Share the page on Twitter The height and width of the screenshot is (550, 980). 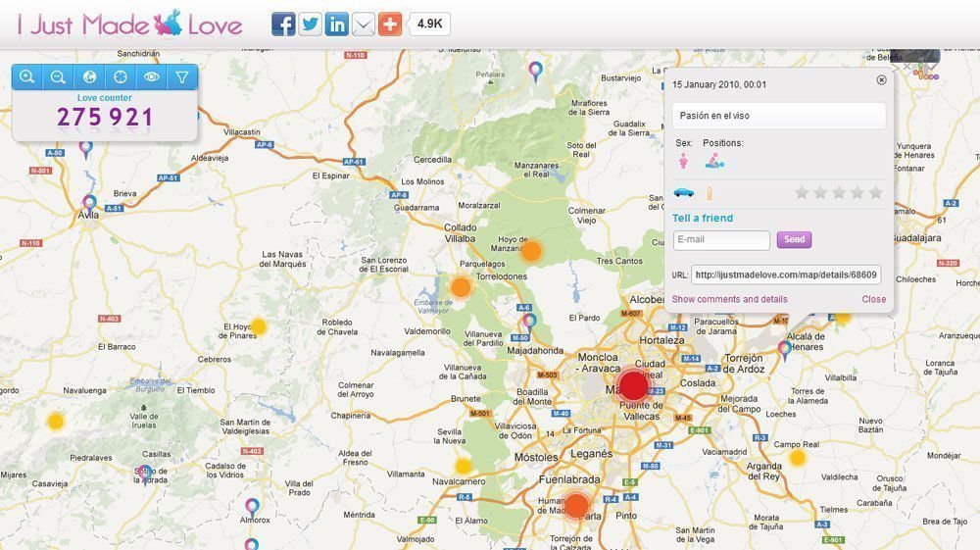click(x=310, y=25)
